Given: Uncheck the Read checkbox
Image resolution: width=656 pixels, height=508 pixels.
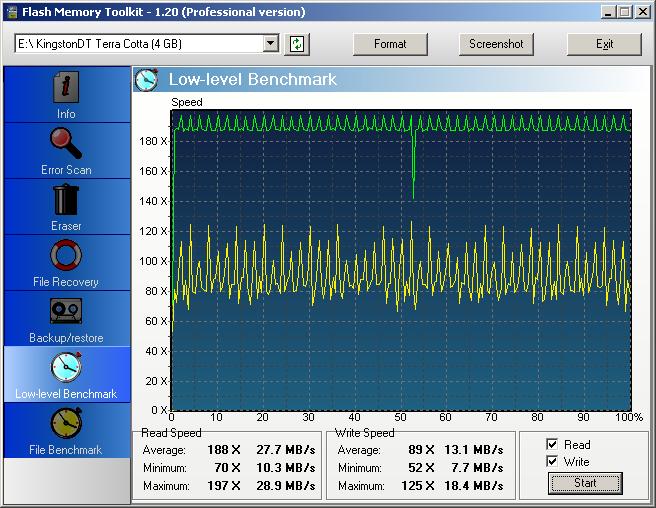Looking at the screenshot, I should click(x=552, y=445).
